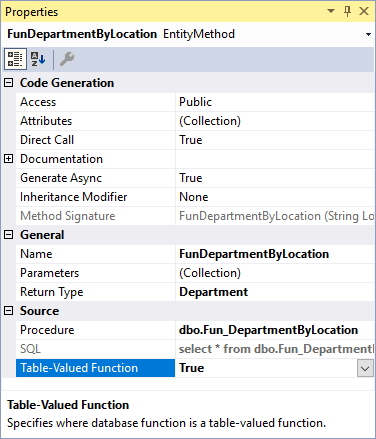Toggle auto-hide pin icon
This screenshot has width=376, height=439.
[347, 11]
